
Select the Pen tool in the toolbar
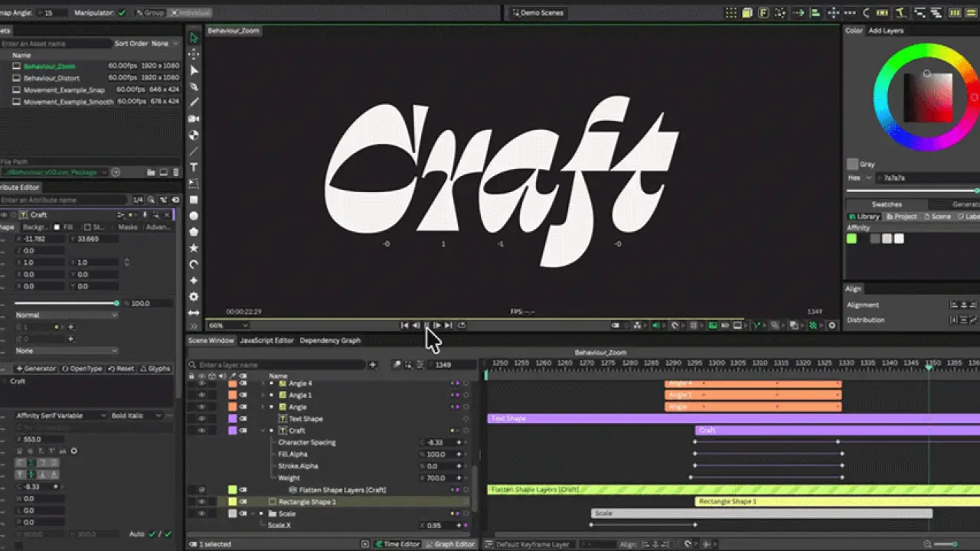194,86
